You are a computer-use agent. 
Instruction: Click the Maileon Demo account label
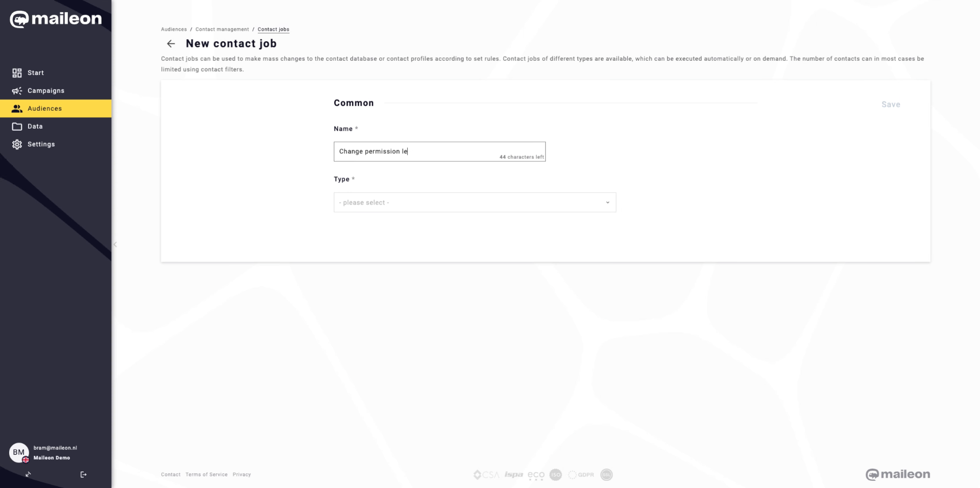coord(52,458)
